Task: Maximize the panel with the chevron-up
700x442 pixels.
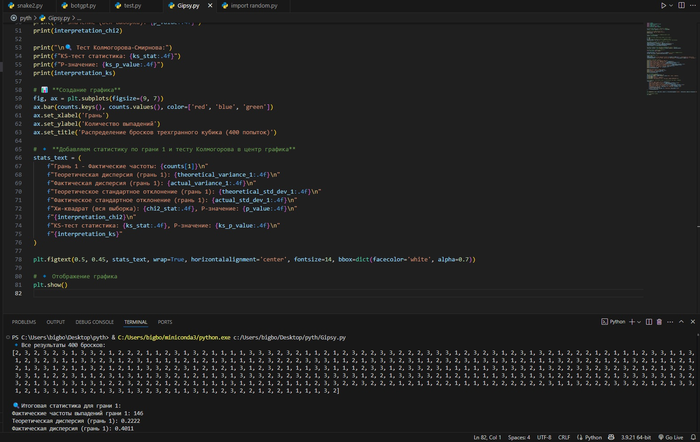Action: pos(681,322)
